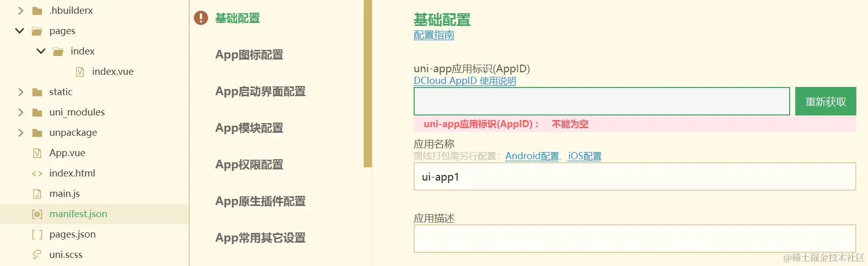Screen dimensions: 868x266
Task: Click the index.html file icon
Action: pos(37,173)
